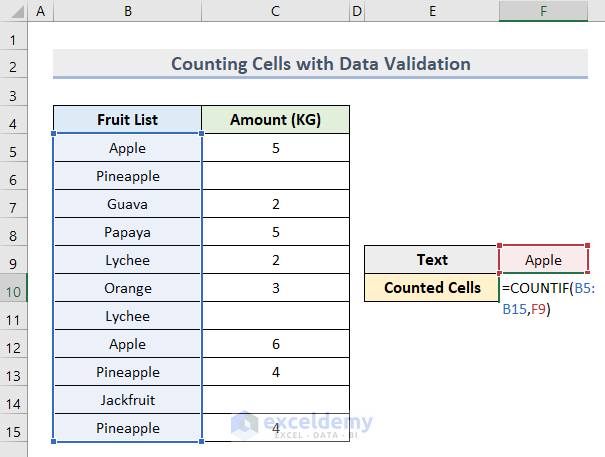The image size is (605, 457).
Task: Select the amount cell containing 6
Action: (275, 344)
